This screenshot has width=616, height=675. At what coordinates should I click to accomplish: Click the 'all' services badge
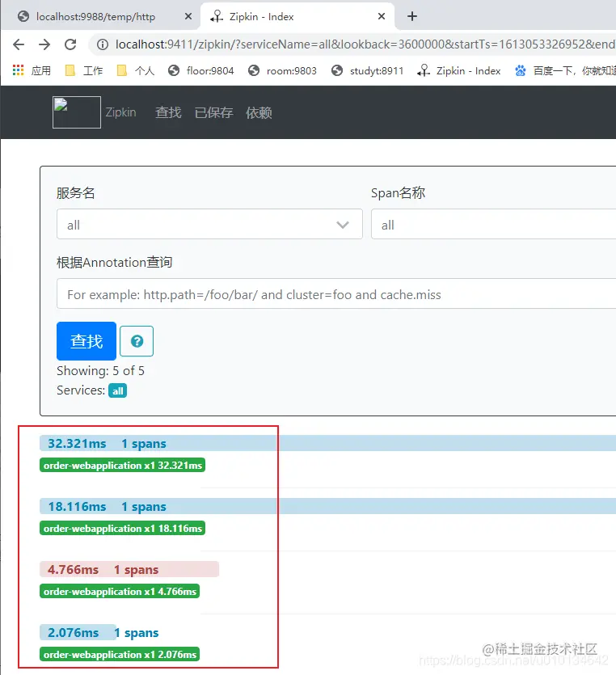click(117, 391)
